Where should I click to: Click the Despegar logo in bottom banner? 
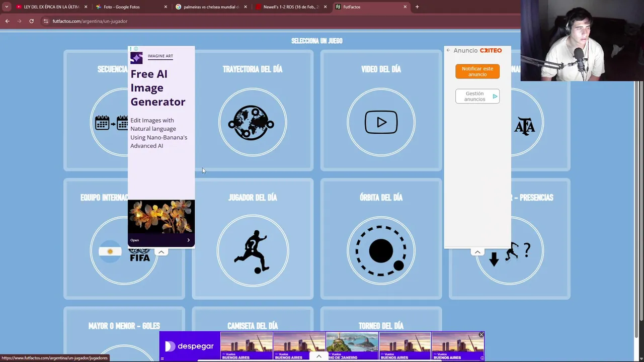(189, 346)
